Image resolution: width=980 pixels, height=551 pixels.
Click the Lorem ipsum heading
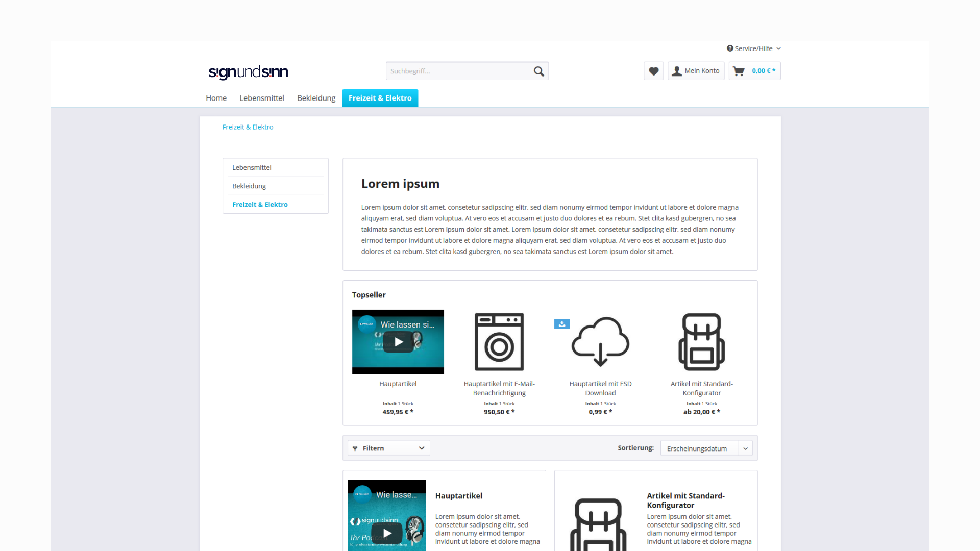tap(400, 184)
